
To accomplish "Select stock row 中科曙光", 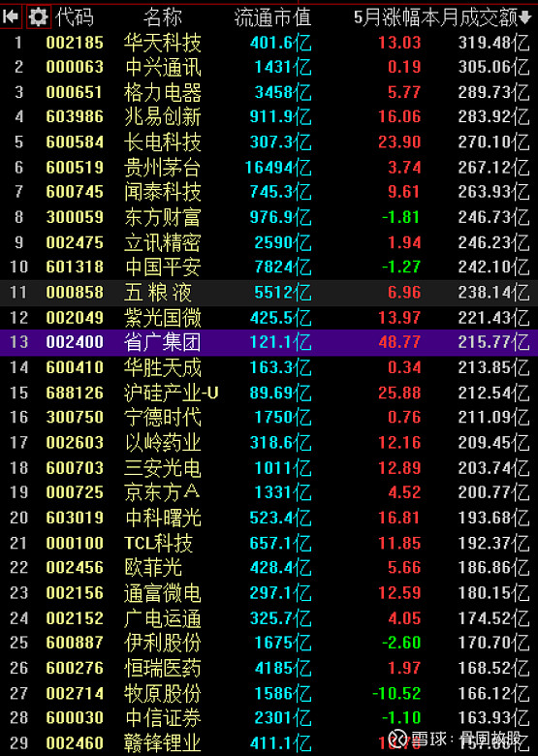I will [269, 518].
